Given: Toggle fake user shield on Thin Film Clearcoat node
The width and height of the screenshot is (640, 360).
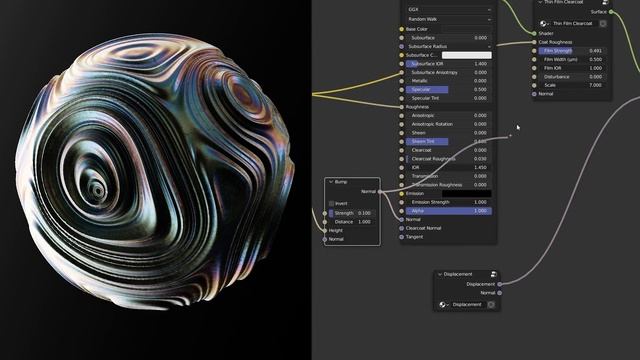Looking at the screenshot, I should click(603, 24).
